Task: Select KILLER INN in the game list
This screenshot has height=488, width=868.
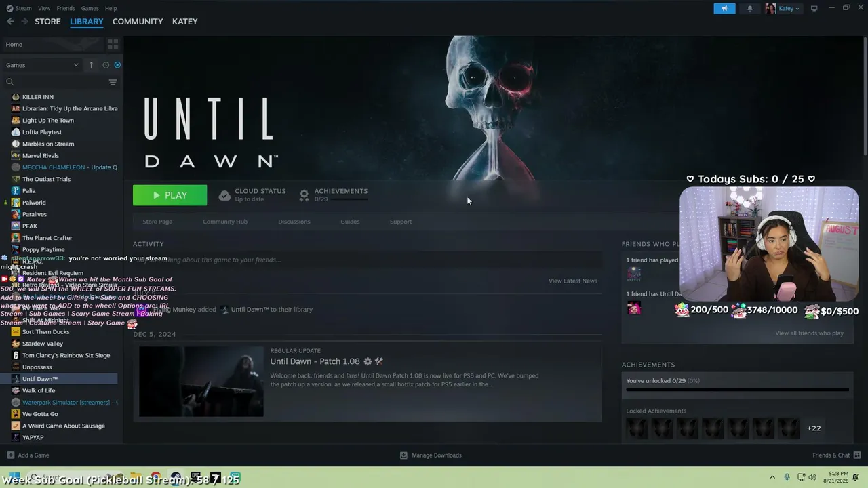Action: (38, 97)
